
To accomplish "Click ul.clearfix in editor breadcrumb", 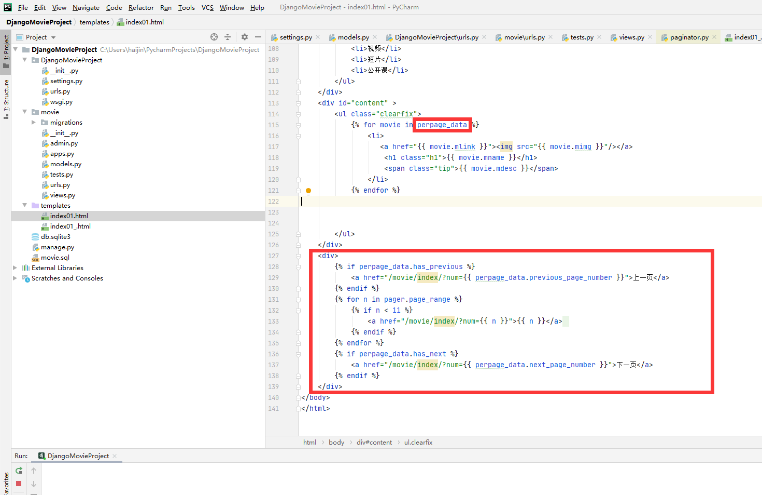I will coord(418,442).
